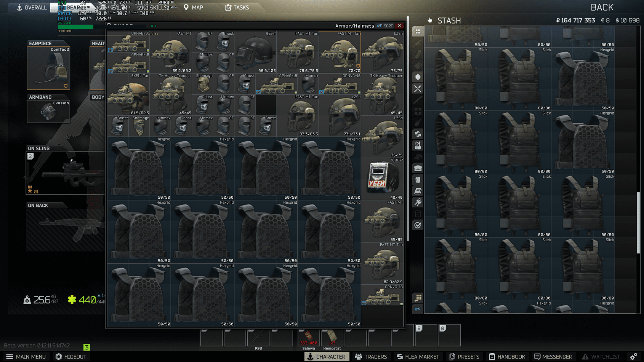Click the stash sort icon below the filters
The image size is (644, 362).
tap(418, 309)
